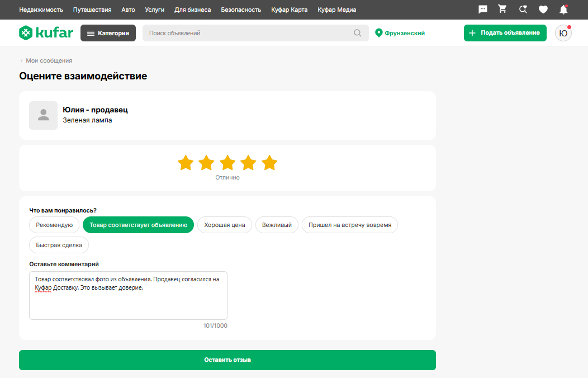The height and width of the screenshot is (378, 588).
Task: Set rating to one star
Action: coord(186,163)
